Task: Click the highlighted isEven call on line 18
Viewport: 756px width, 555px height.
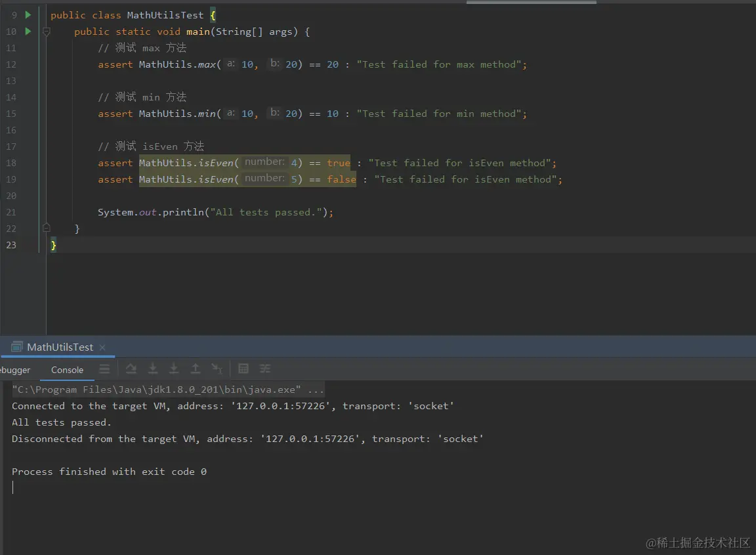Action: click(x=220, y=163)
